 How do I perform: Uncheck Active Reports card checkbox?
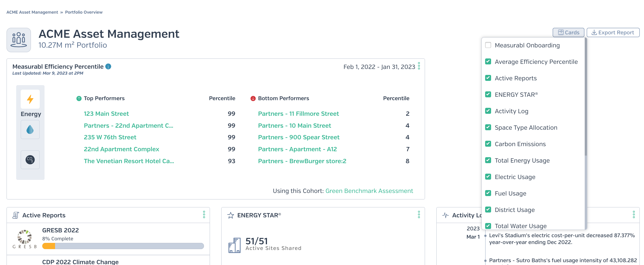coord(488,78)
